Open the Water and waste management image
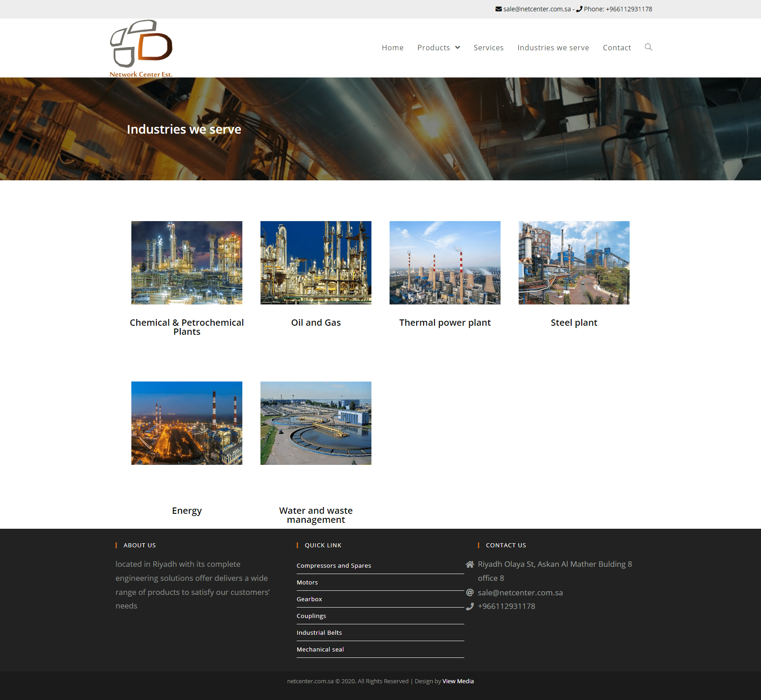 point(316,423)
